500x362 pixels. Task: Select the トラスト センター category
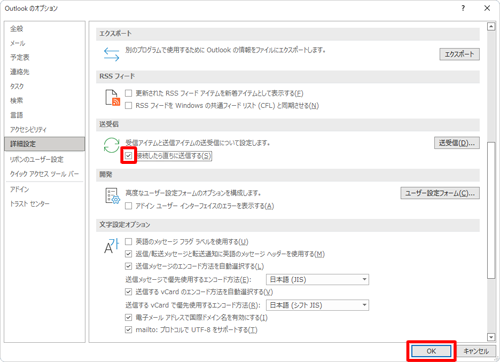point(45,204)
